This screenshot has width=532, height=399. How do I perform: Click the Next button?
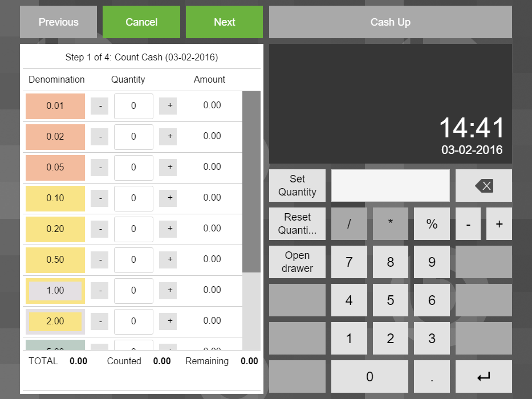[x=224, y=22]
